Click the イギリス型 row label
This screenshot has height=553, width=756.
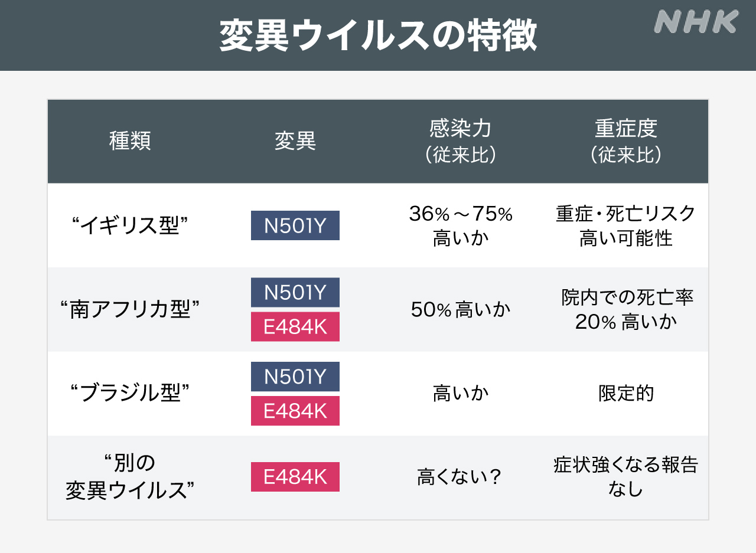coord(130,226)
